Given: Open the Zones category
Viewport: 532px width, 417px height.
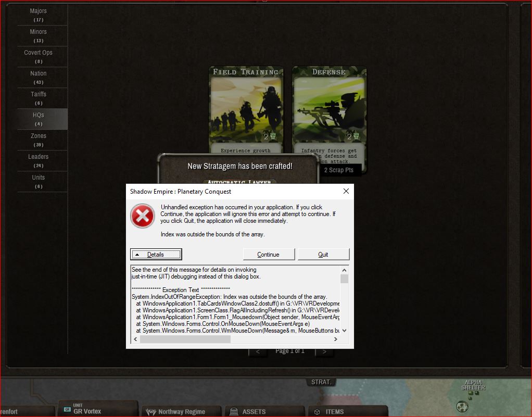Looking at the screenshot, I should (x=39, y=140).
